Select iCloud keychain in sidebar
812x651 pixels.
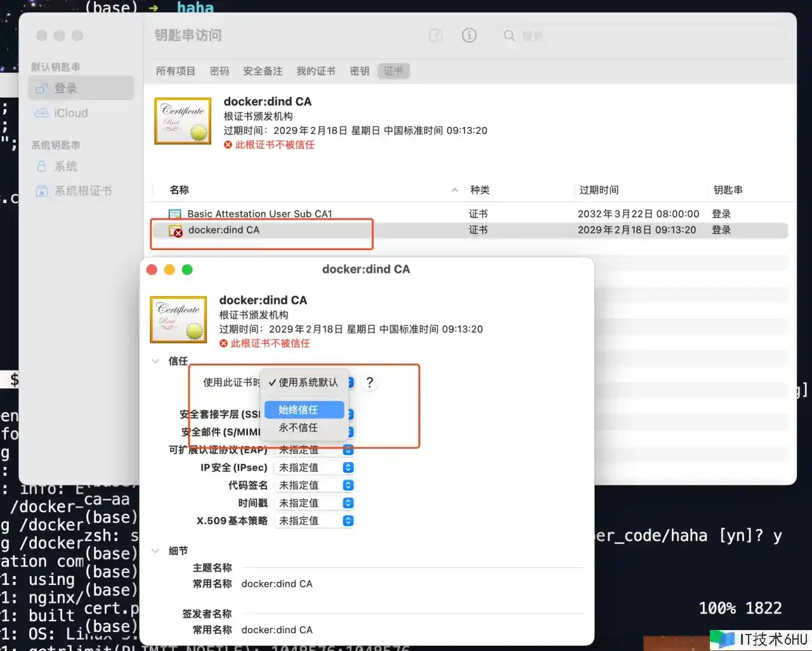coord(70,113)
